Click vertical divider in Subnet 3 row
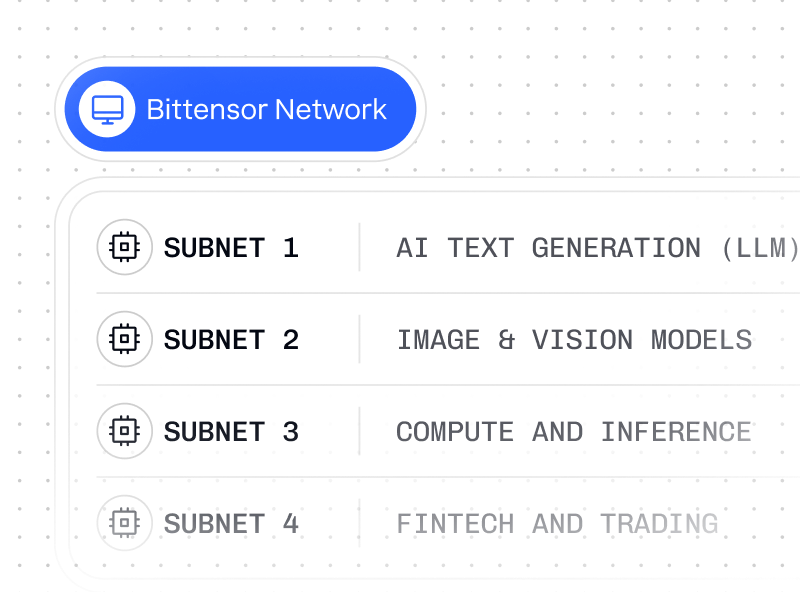This screenshot has width=800, height=592. [359, 432]
